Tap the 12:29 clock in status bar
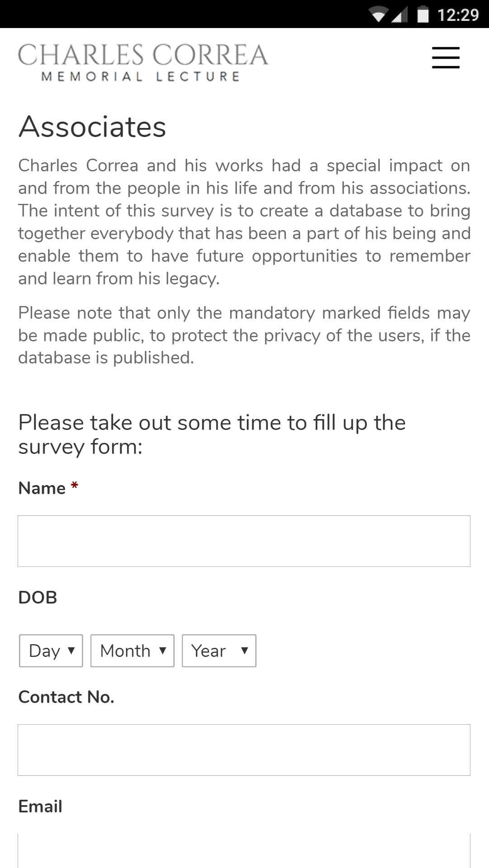Viewport: 489px width, 868px height. [458, 15]
